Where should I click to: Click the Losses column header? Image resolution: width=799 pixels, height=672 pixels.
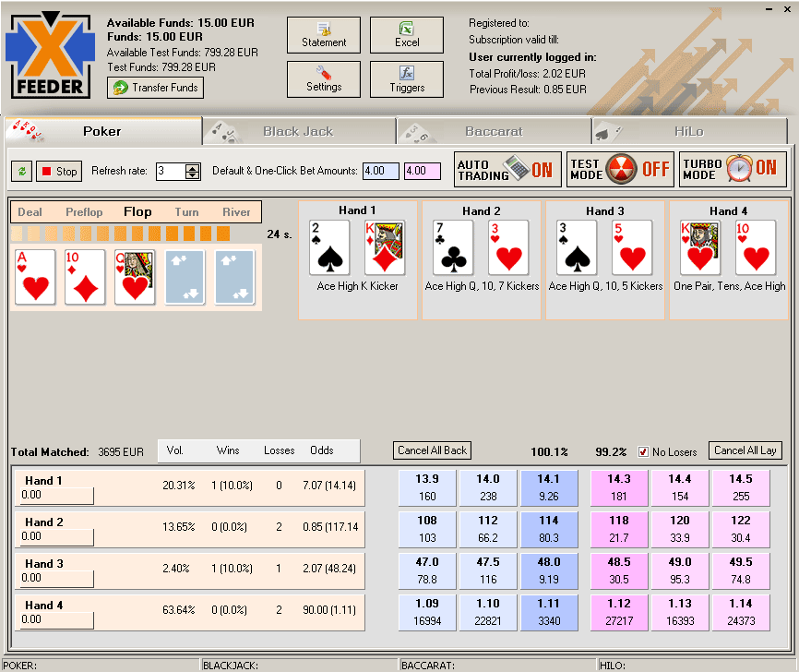coord(280,450)
